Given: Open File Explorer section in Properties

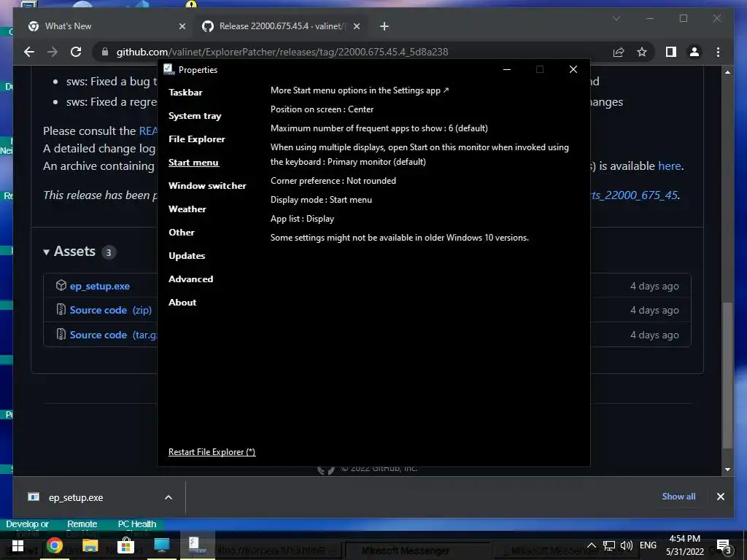Looking at the screenshot, I should [x=197, y=139].
